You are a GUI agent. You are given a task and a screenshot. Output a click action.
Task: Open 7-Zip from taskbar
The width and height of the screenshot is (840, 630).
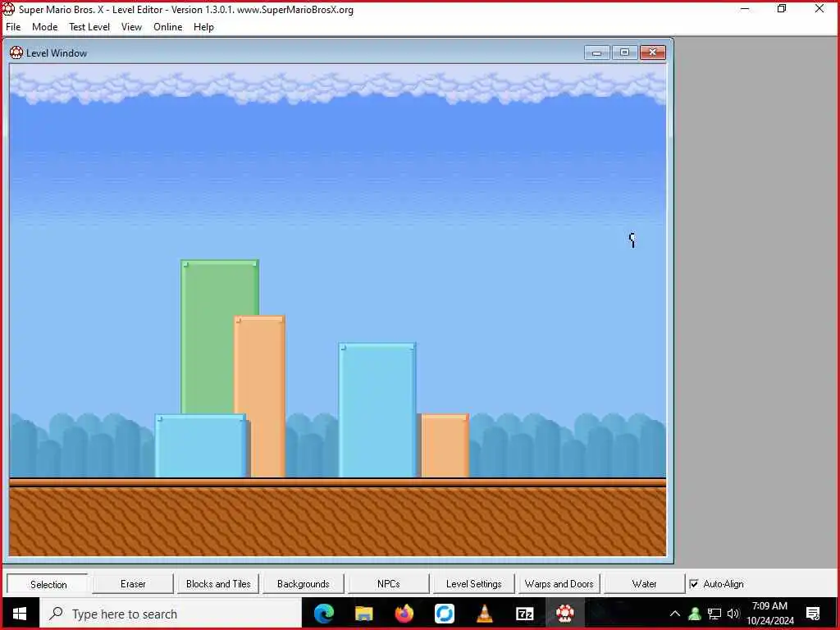pyautogui.click(x=524, y=614)
